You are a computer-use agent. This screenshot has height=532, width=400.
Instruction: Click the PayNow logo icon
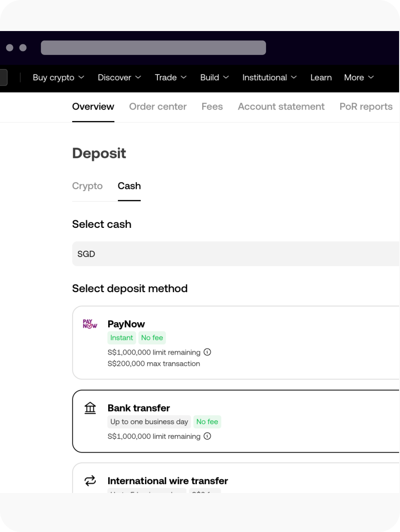90,324
